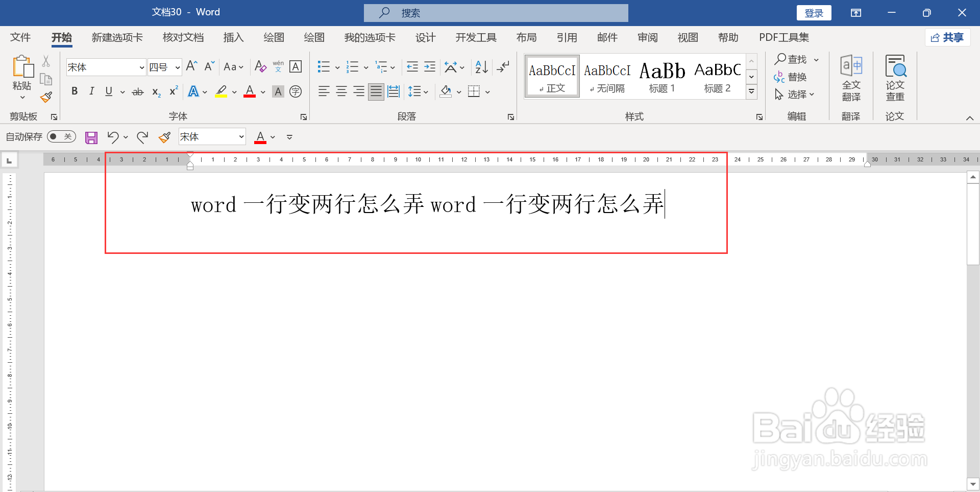Center align text
The width and height of the screenshot is (980, 492).
341,91
